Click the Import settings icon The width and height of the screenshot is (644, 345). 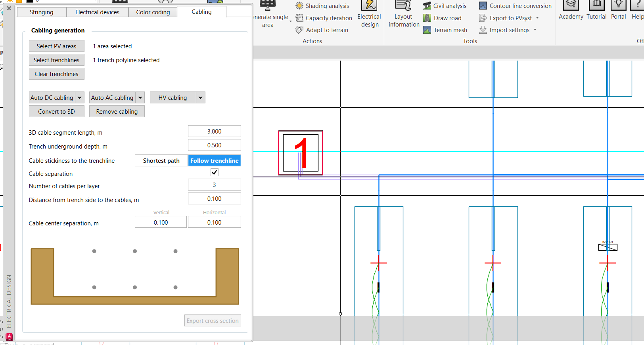click(x=483, y=30)
